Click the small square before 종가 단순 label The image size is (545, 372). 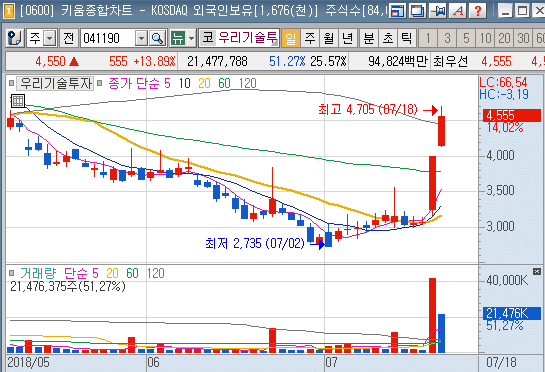pyautogui.click(x=100, y=83)
